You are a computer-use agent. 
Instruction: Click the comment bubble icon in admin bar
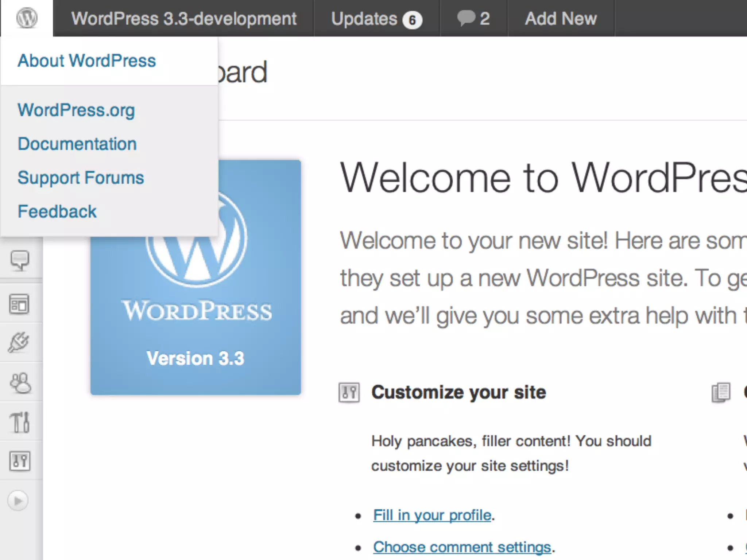coord(466,18)
